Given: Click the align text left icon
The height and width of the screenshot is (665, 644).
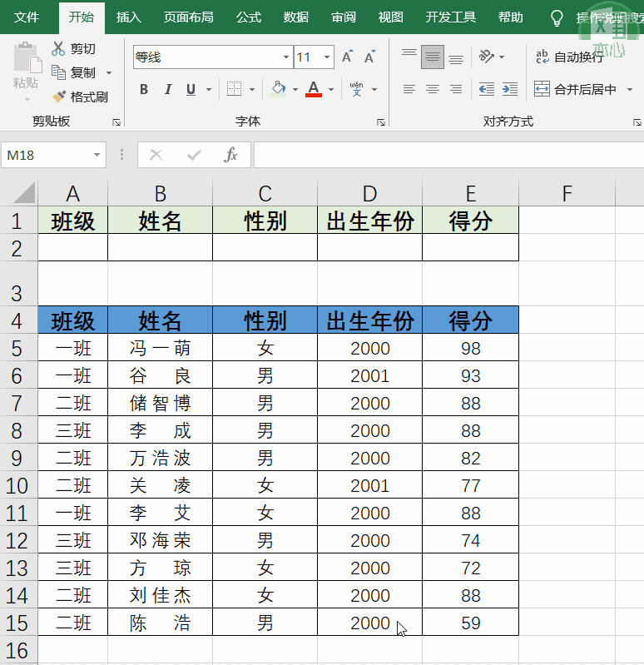Looking at the screenshot, I should (409, 89).
